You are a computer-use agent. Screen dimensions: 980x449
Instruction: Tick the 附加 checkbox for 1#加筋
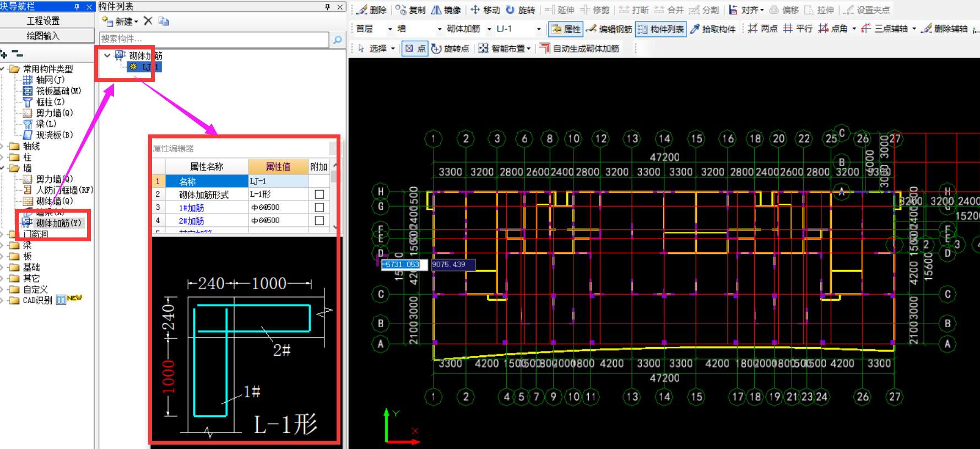[319, 208]
